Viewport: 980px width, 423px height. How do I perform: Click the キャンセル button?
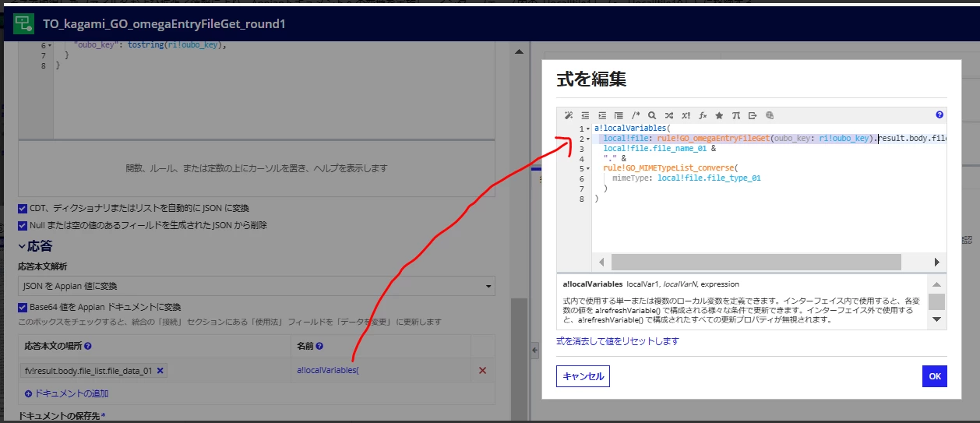click(583, 376)
